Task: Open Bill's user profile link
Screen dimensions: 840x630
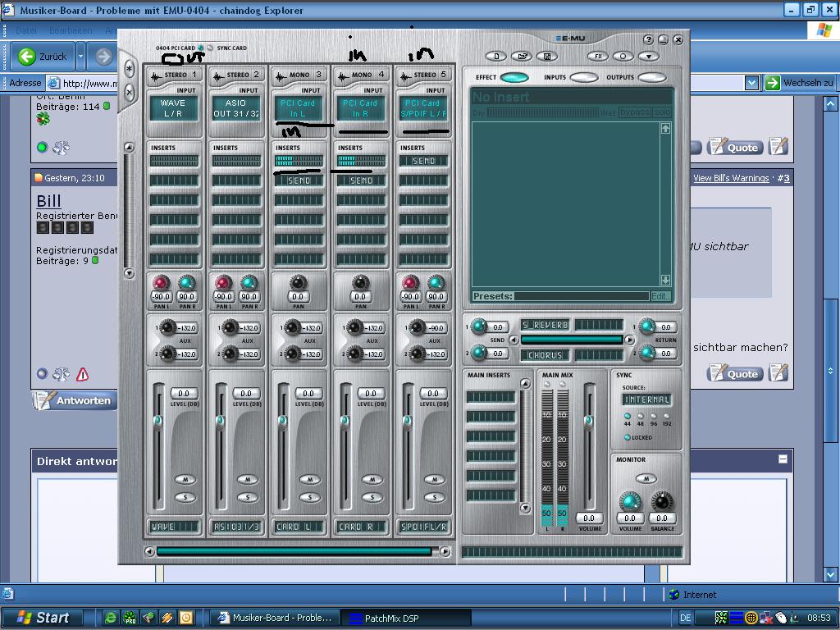Action: 48,201
